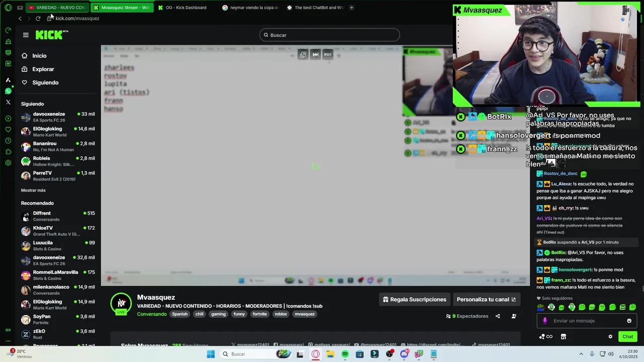Click the Kick search box Buscar
644x362 pixels.
tap(330, 35)
